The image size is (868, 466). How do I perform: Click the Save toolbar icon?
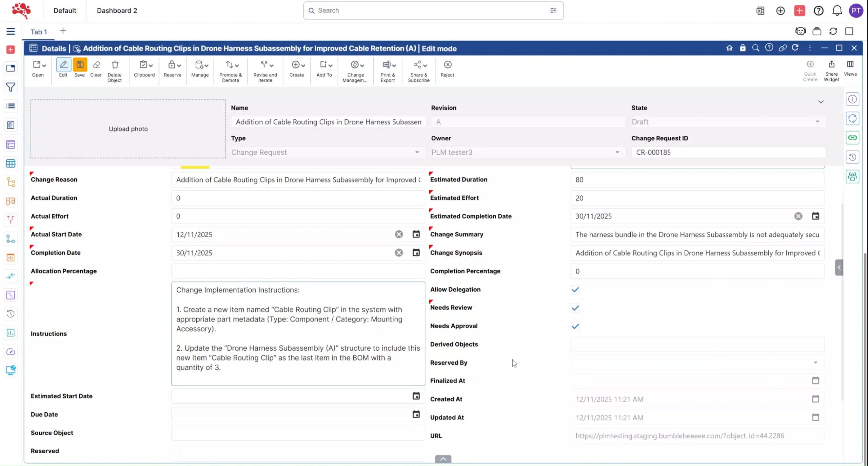pos(80,65)
